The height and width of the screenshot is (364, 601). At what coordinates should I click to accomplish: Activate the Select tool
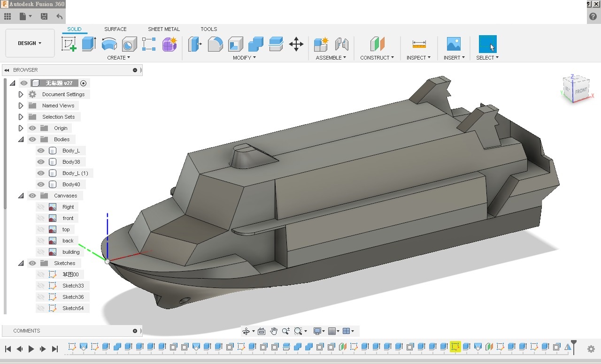[487, 44]
